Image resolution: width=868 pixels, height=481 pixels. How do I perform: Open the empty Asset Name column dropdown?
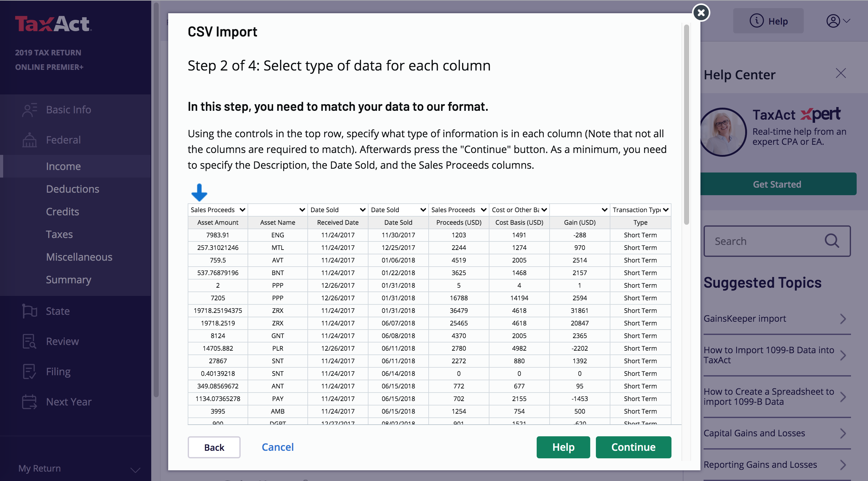278,210
